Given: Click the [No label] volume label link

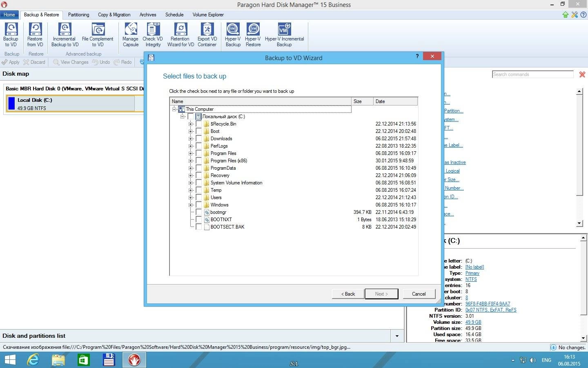Looking at the screenshot, I should (x=474, y=267).
